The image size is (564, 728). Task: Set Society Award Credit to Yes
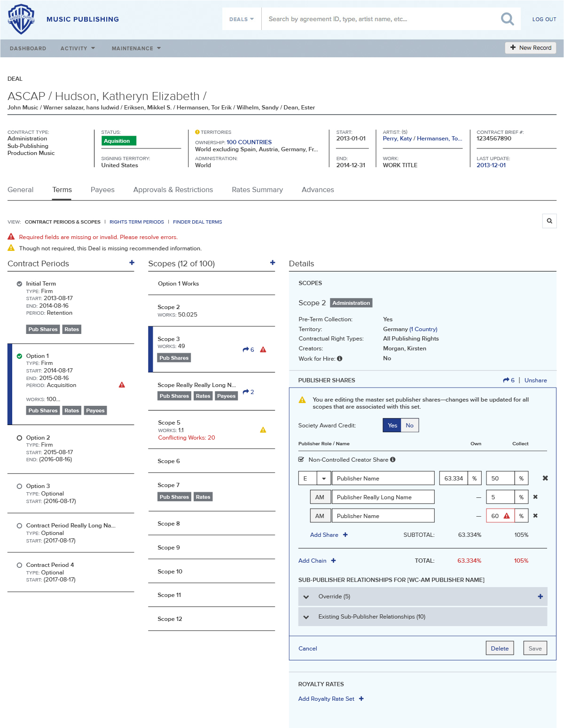pos(392,426)
